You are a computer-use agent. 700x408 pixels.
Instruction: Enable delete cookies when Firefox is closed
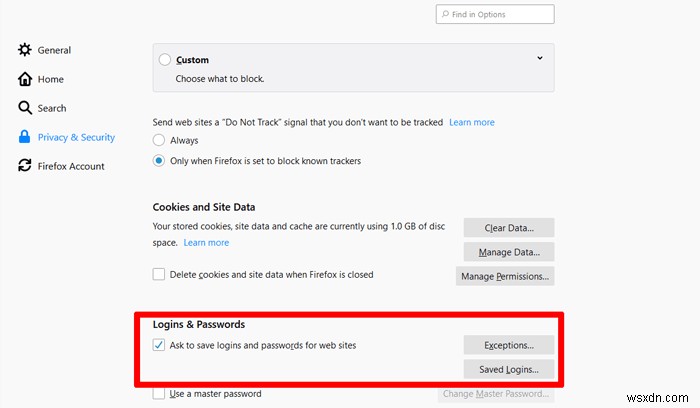pos(159,274)
